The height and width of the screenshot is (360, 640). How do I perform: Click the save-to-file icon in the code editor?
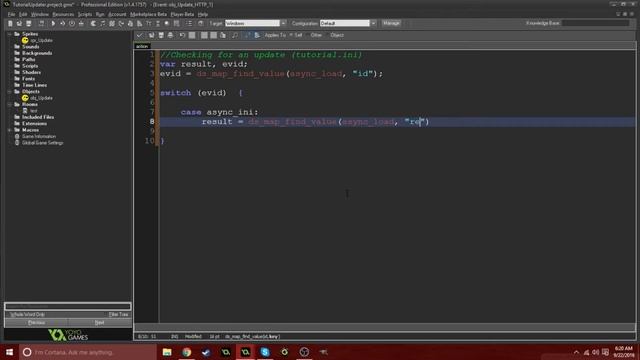pos(161,35)
